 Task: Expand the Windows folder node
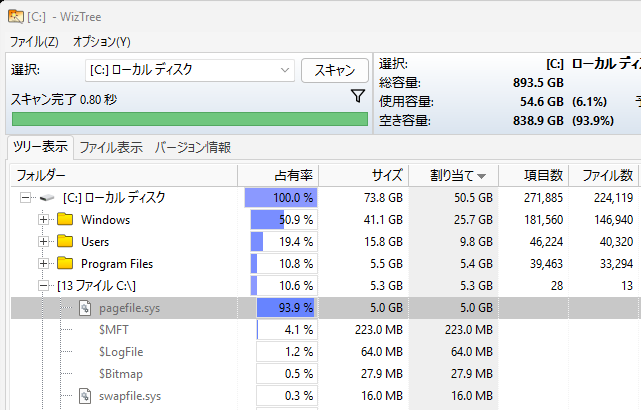coord(43,220)
